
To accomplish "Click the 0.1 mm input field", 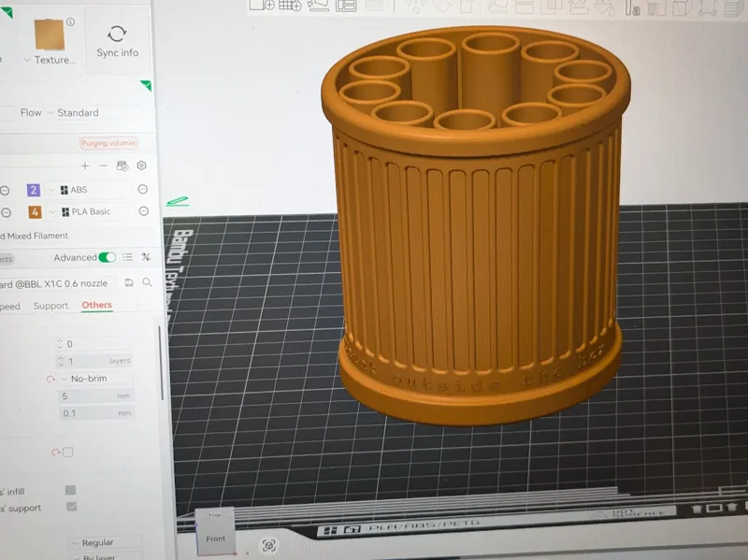I will point(97,413).
